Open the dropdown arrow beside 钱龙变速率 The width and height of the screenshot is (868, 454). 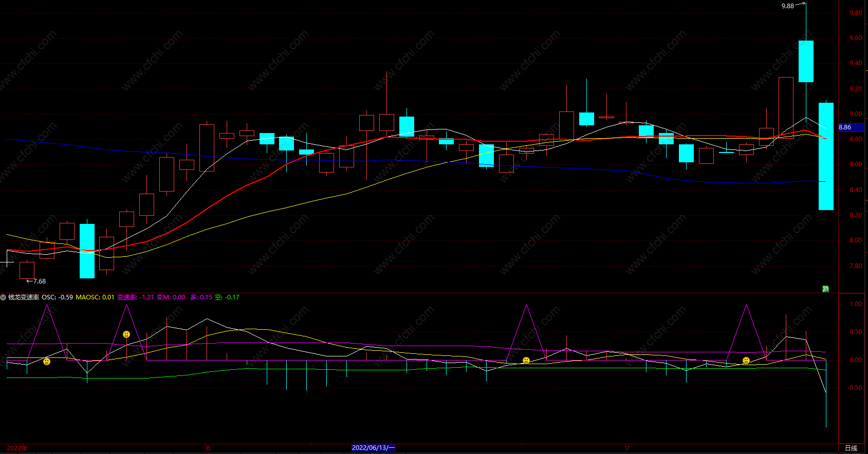pos(3,297)
